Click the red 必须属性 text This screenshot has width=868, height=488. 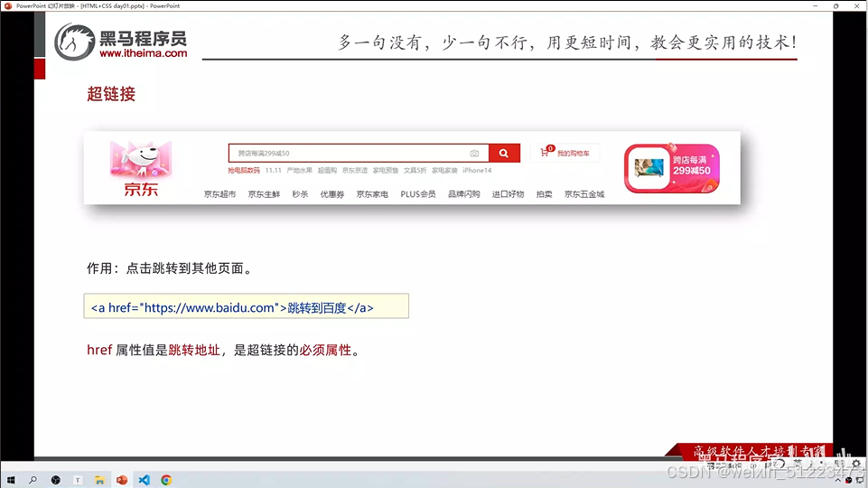point(325,350)
